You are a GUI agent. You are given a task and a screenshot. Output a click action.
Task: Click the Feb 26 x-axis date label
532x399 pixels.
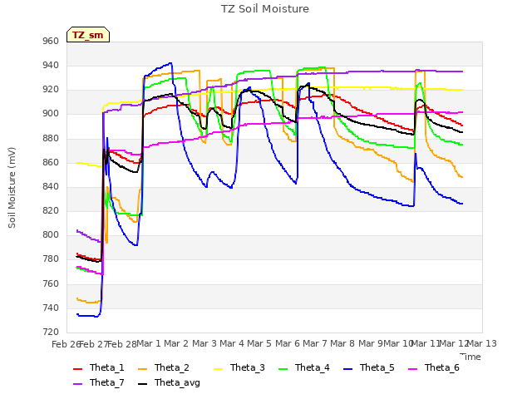coord(65,344)
